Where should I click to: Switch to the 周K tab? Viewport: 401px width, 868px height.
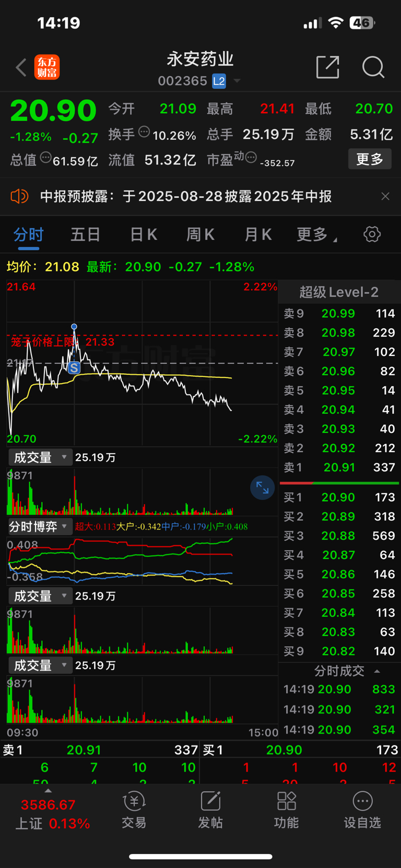(x=200, y=234)
